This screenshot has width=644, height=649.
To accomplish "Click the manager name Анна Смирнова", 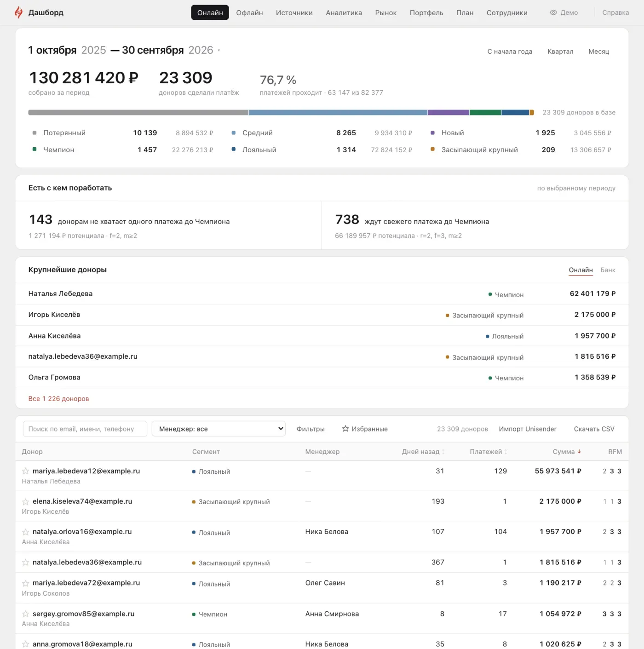I will 332,614.
